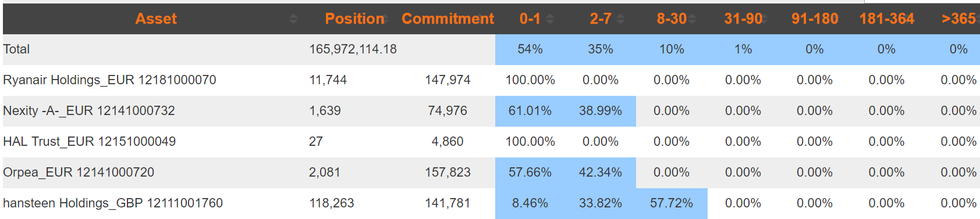Sort table by Commitment column header
The height and width of the screenshot is (219, 980).
[x=448, y=19]
